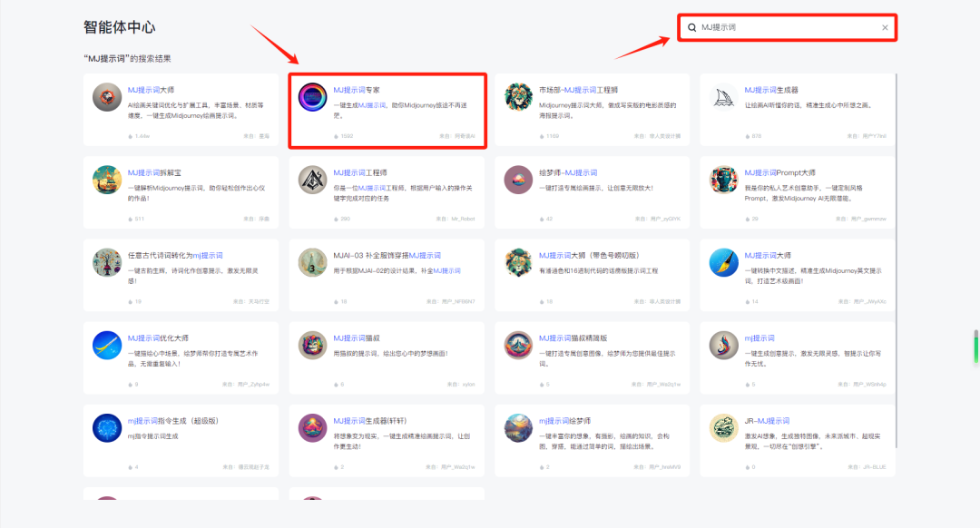980x528 pixels.
Task: Click the usage count 878
Action: [x=756, y=135]
